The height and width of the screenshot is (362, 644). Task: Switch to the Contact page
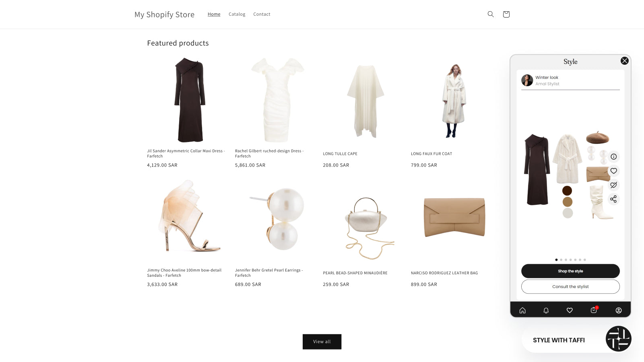(x=262, y=14)
